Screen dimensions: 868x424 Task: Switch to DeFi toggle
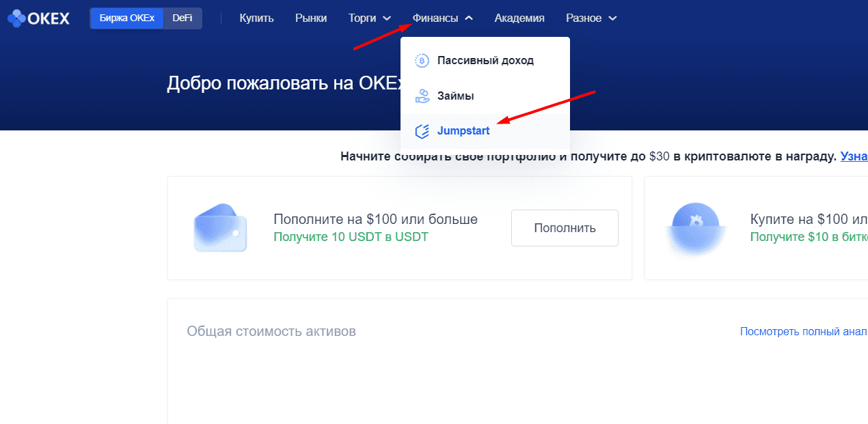click(x=182, y=18)
